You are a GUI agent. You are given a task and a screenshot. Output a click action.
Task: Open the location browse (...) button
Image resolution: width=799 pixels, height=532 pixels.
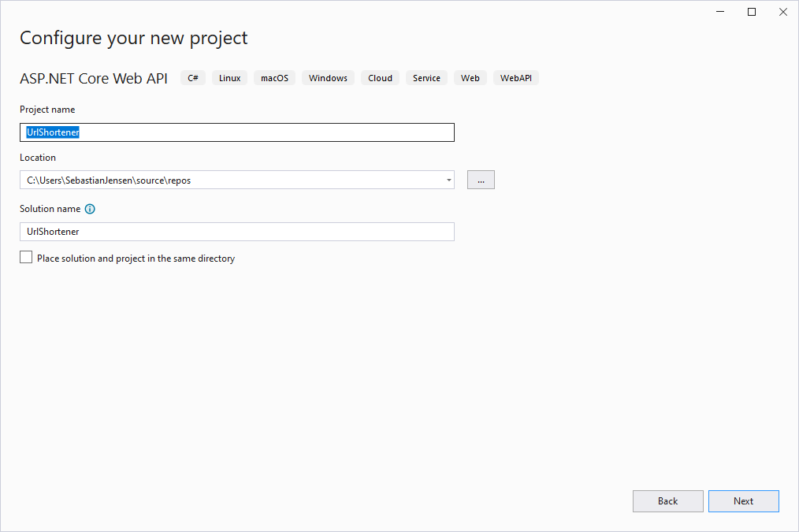pos(481,180)
